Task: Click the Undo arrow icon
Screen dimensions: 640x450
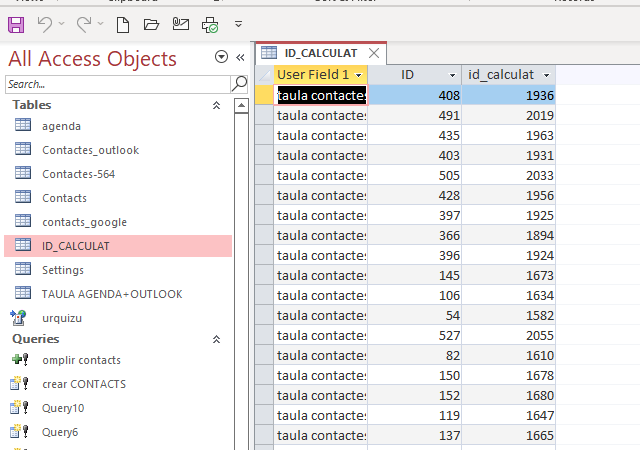Action: pos(45,23)
